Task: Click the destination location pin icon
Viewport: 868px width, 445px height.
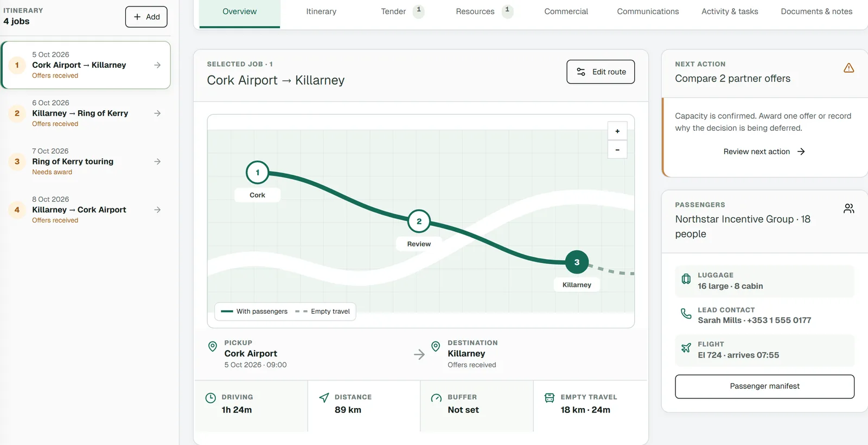Action: (x=436, y=346)
